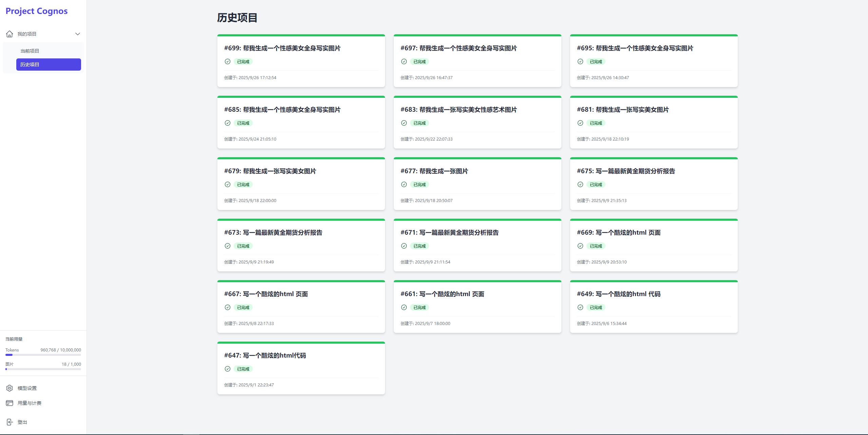Click the gear icon for 模型设置

[x=9, y=388]
